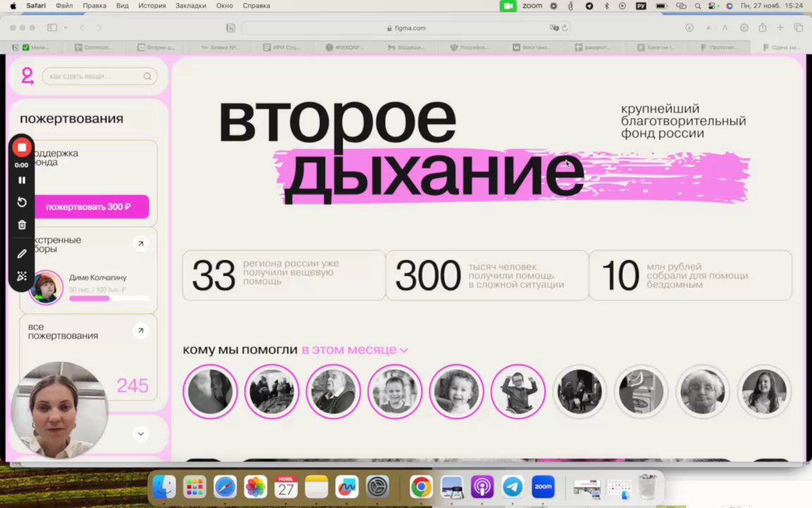This screenshot has height=508, width=812.
Task: Click the magnifier icon in the site search field
Action: (x=147, y=77)
